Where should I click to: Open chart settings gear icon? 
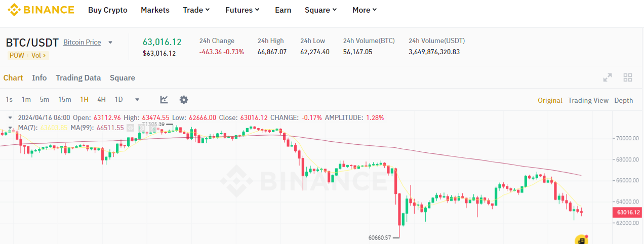coord(184,100)
